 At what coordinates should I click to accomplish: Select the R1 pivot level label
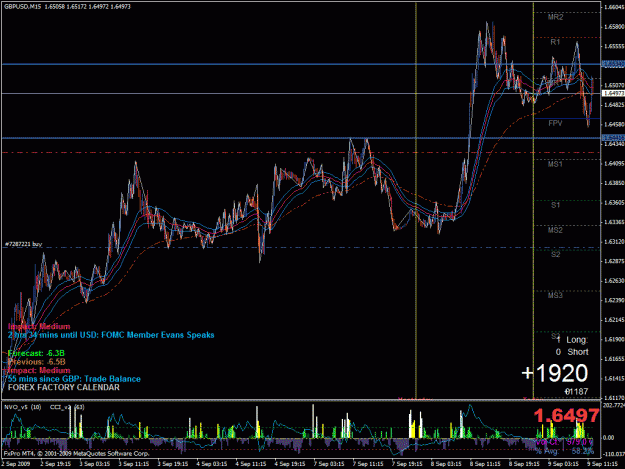[555, 42]
